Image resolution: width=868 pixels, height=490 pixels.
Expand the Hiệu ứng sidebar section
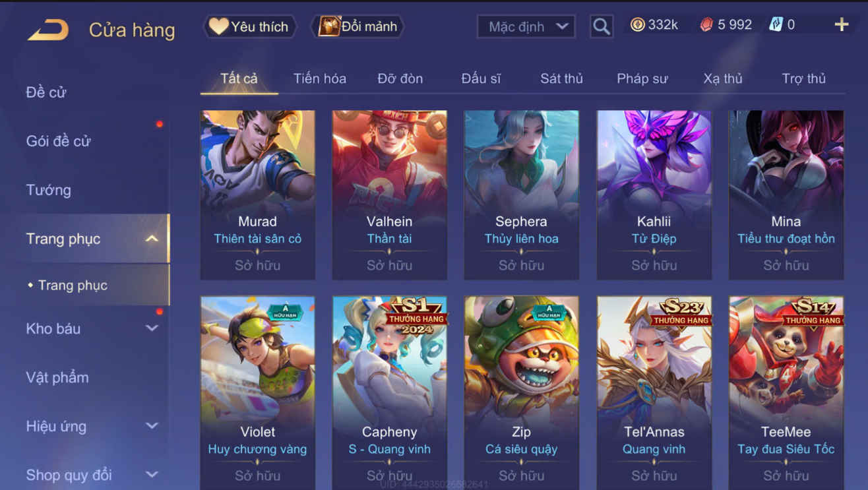click(x=152, y=426)
